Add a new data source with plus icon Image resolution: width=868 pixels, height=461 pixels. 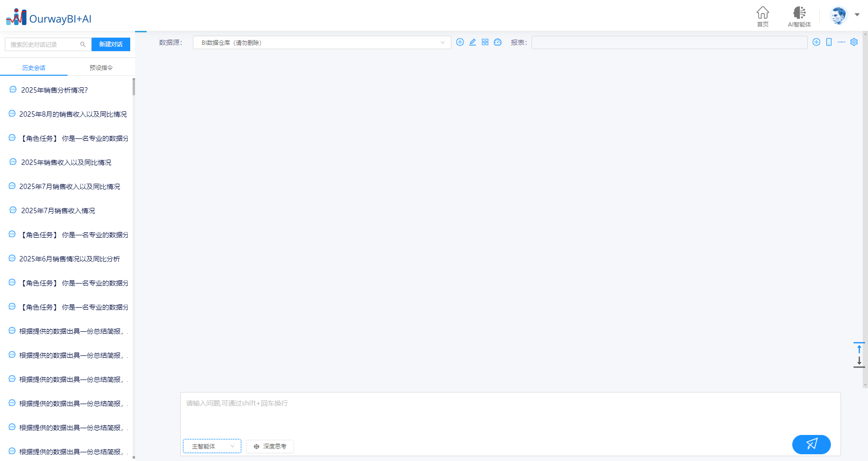(x=460, y=42)
